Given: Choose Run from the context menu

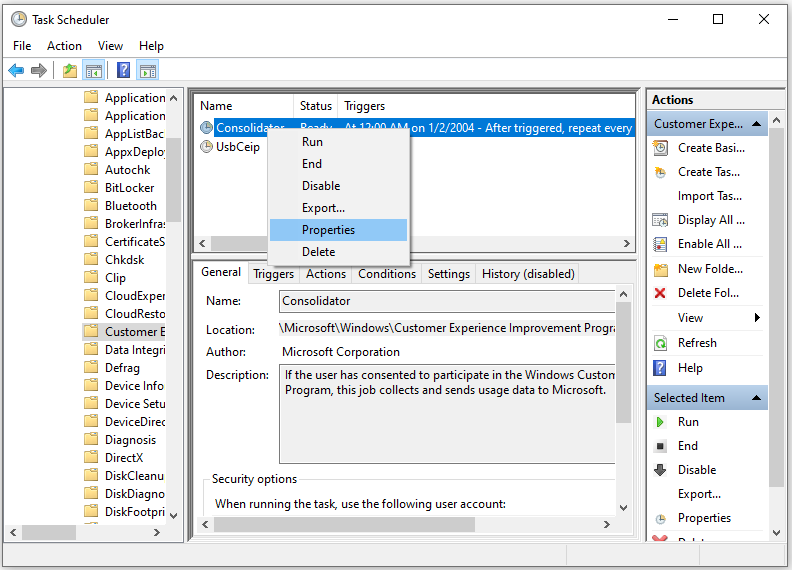Looking at the screenshot, I should coord(338,142).
